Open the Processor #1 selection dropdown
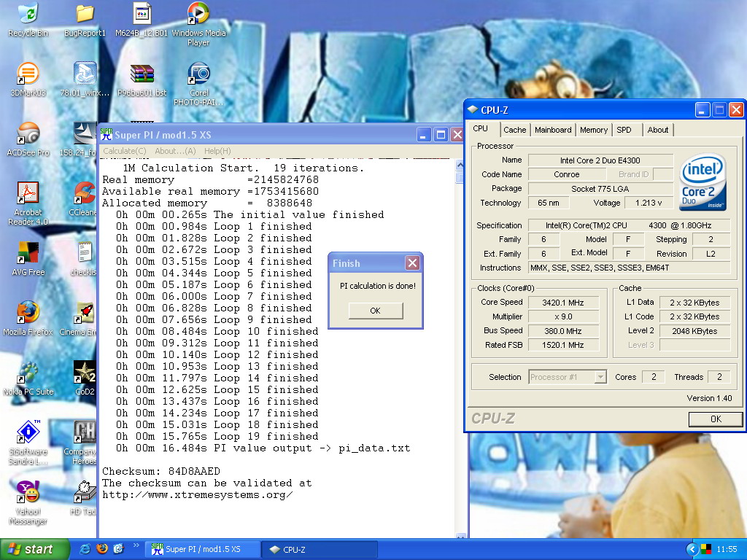This screenshot has height=560, width=747. pos(568,377)
